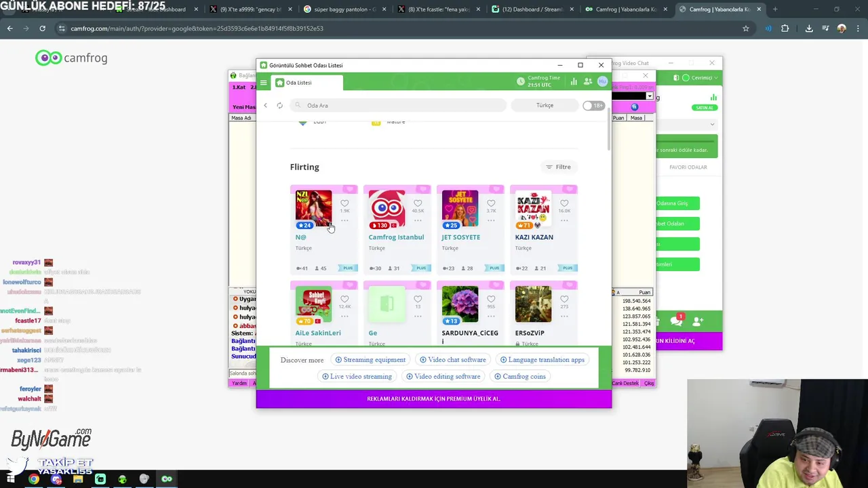Click the browser address bar URL
Image resolution: width=868 pixels, height=488 pixels.
[x=197, y=28]
